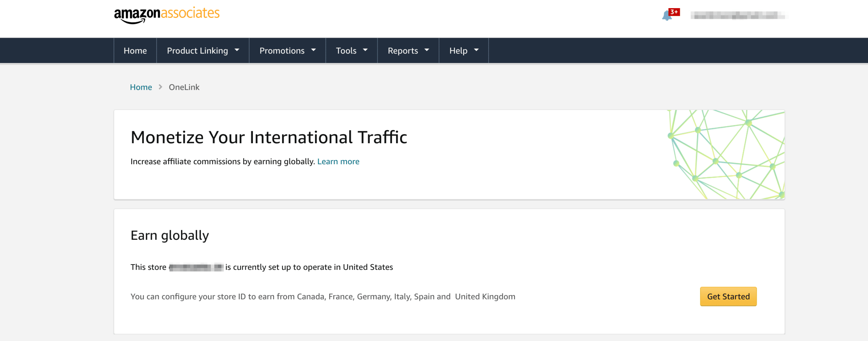
Task: Click the Monetize Your International Traffic heading
Action: click(269, 137)
